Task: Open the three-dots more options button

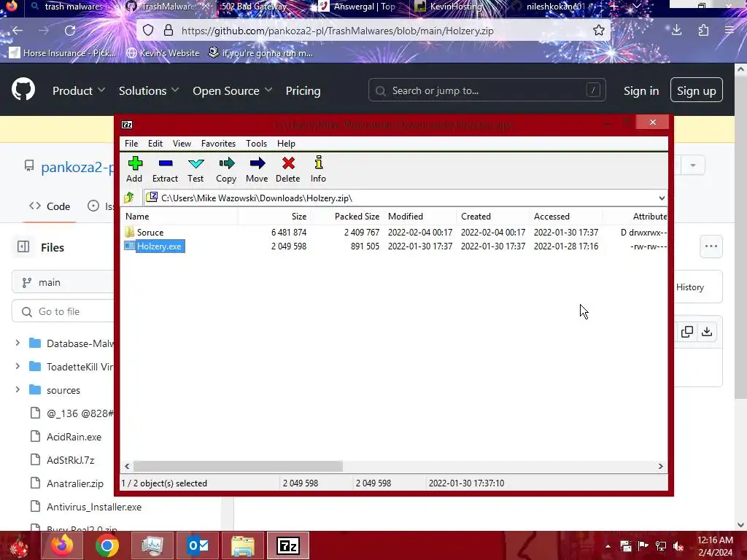Action: (711, 246)
